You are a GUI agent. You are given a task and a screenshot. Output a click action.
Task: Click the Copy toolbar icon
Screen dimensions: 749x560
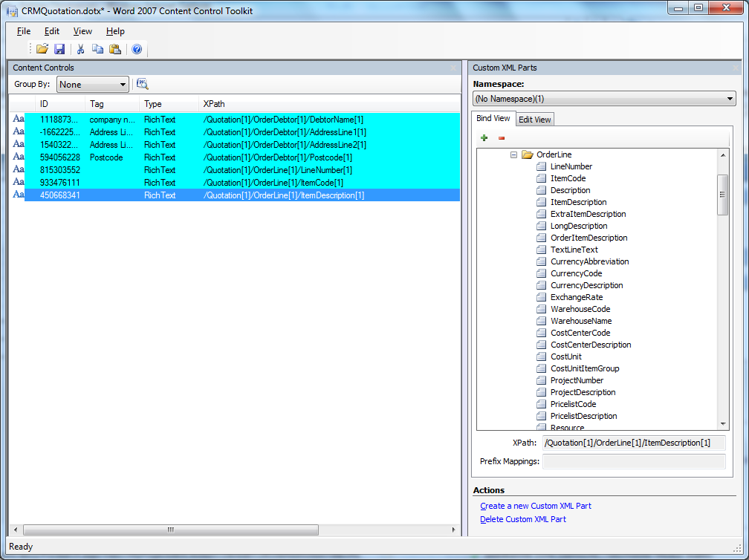coord(97,49)
